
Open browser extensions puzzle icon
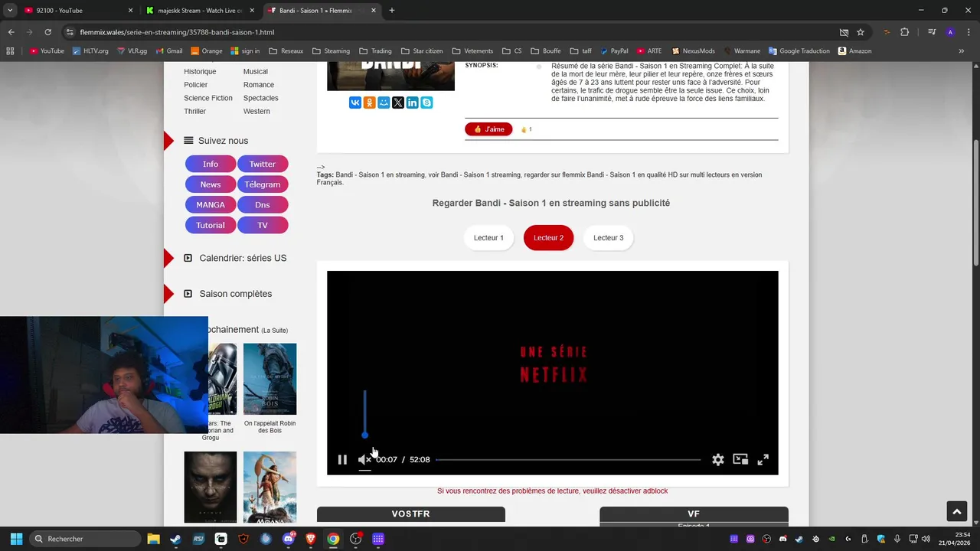(x=905, y=32)
